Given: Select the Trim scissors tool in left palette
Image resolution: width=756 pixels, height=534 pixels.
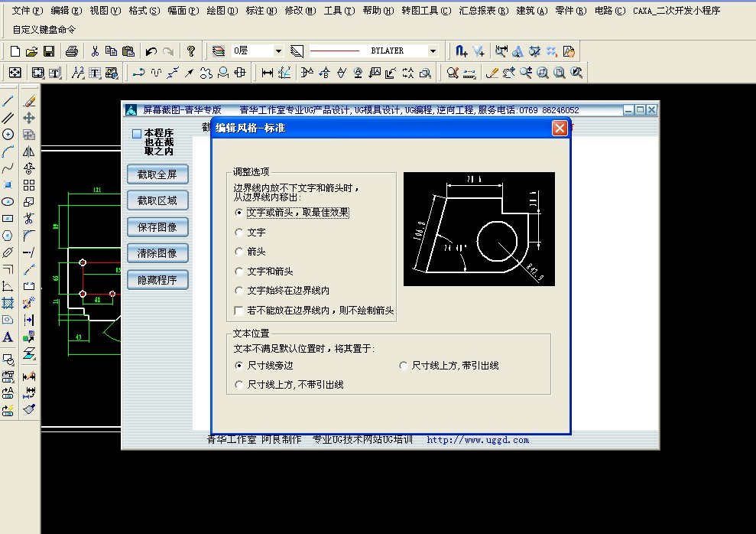Looking at the screenshot, I should pyautogui.click(x=29, y=219).
